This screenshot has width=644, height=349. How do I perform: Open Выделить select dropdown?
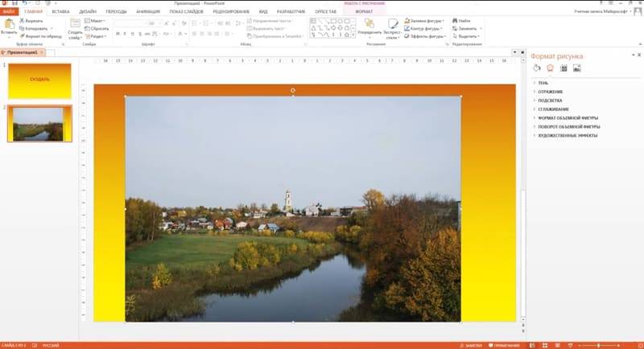click(466, 36)
